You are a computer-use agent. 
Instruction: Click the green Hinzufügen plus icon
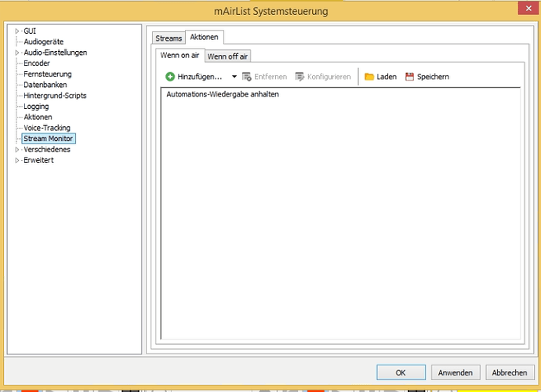point(170,77)
